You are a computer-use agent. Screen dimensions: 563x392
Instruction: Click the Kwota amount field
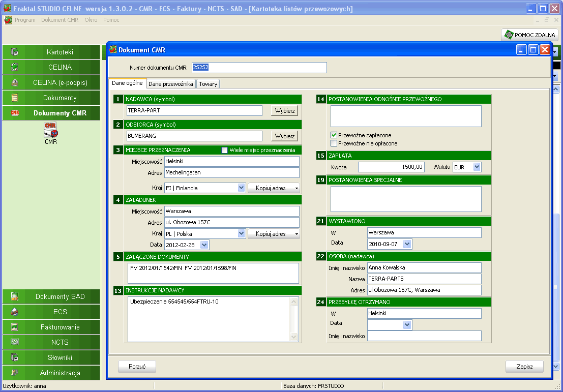(x=392, y=167)
